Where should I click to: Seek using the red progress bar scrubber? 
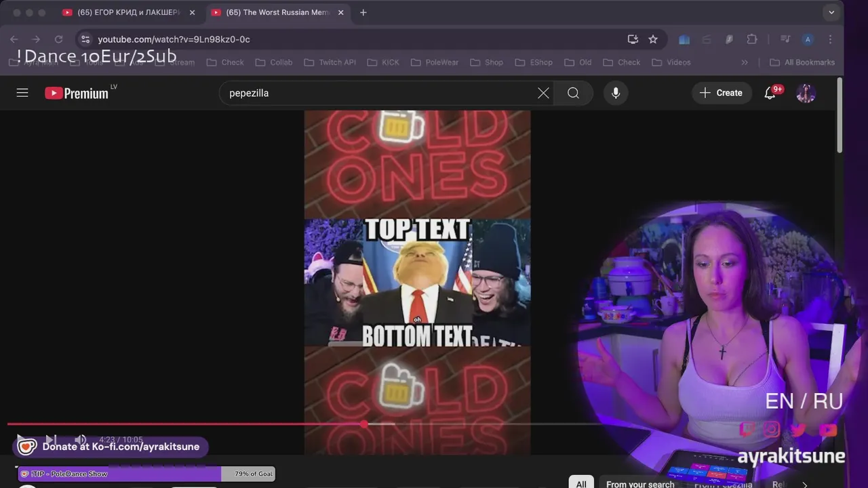pyautogui.click(x=364, y=424)
